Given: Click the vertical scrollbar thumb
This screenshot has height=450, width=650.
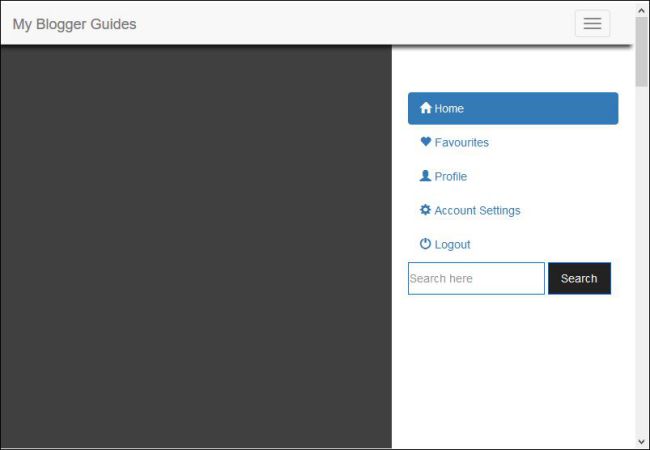Looking at the screenshot, I should 642,52.
